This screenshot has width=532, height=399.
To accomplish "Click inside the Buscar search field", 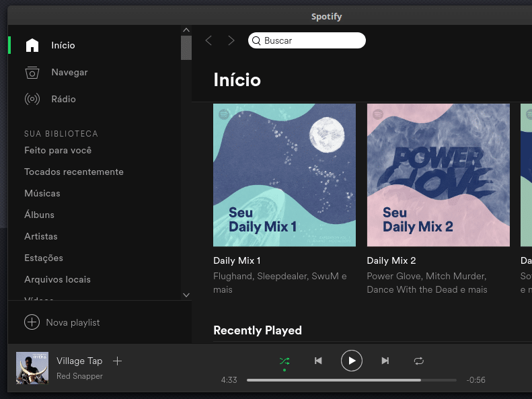I will tap(307, 40).
